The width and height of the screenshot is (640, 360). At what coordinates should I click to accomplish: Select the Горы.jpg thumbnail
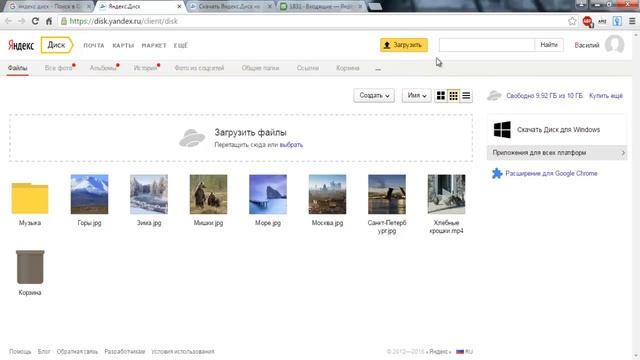(89, 194)
